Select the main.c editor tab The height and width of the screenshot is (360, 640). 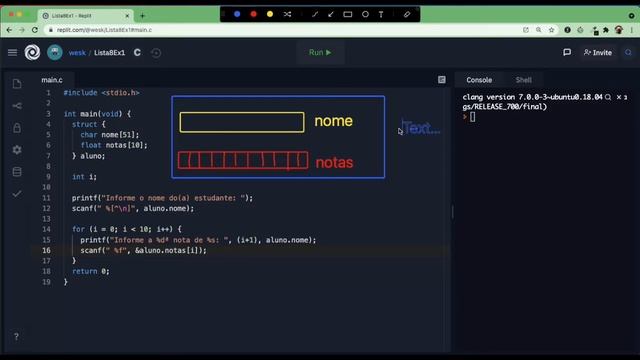52,80
